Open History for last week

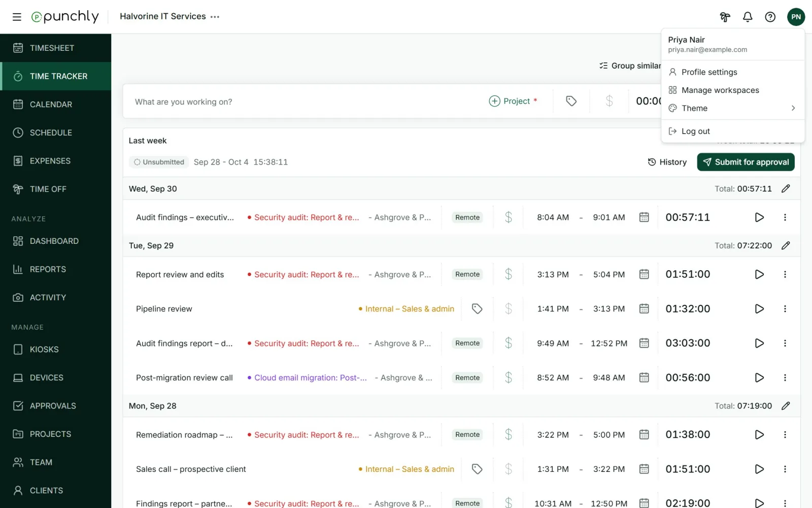tap(667, 162)
